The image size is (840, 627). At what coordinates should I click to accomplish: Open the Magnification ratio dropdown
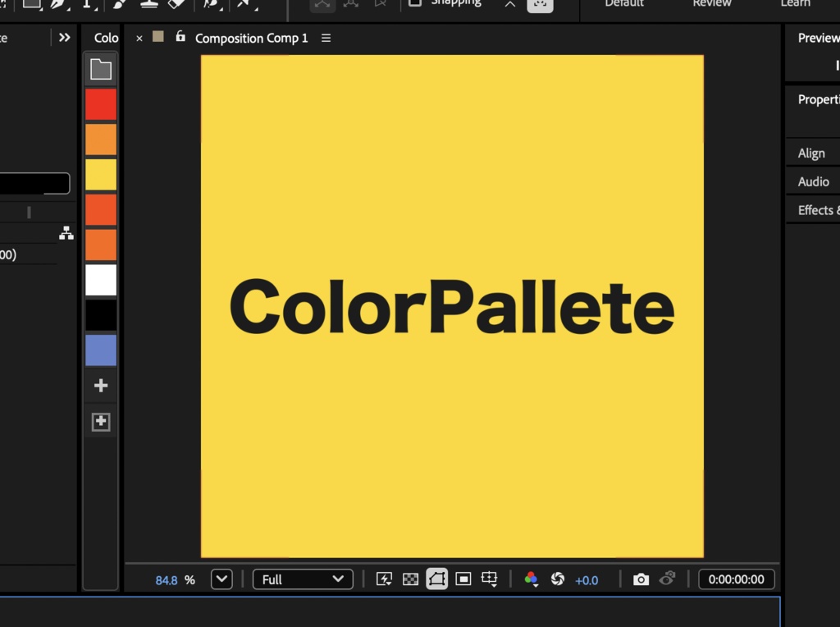221,579
